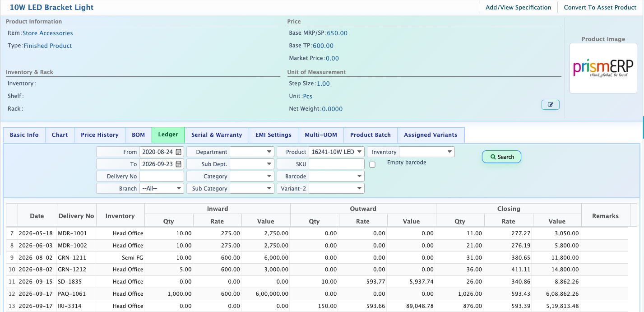Click the Search button
Viewport: 644px width, 312px height.
coord(501,157)
